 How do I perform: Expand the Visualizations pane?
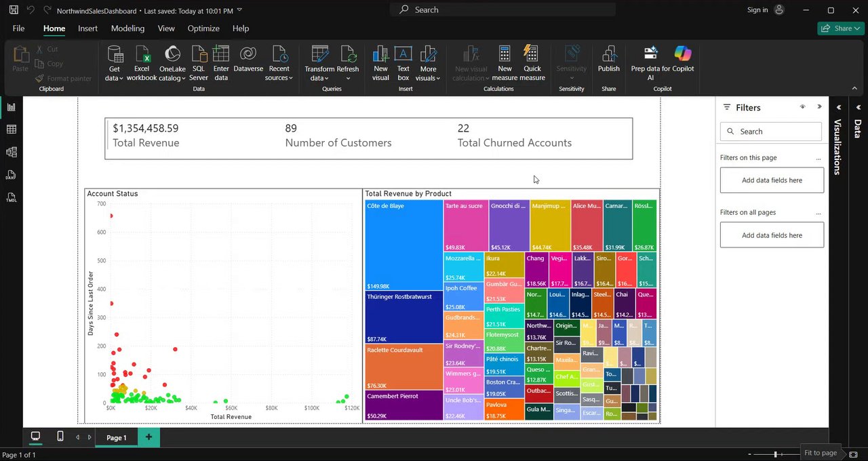pyautogui.click(x=838, y=107)
